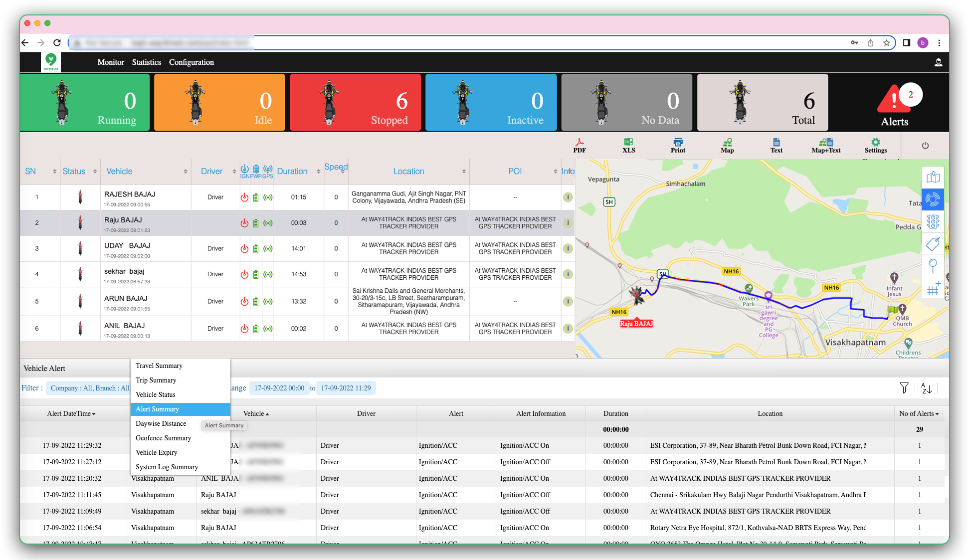Show Total vehicles card
The image size is (971, 560).
tap(762, 103)
